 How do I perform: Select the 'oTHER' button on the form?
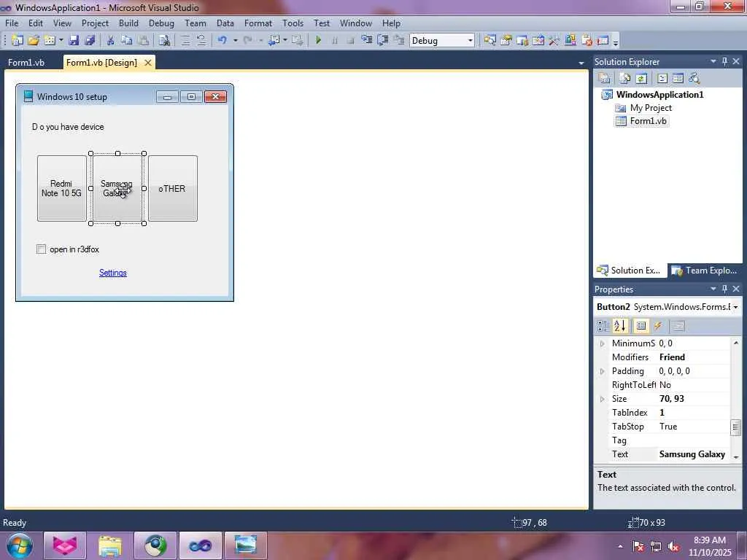pyautogui.click(x=172, y=188)
